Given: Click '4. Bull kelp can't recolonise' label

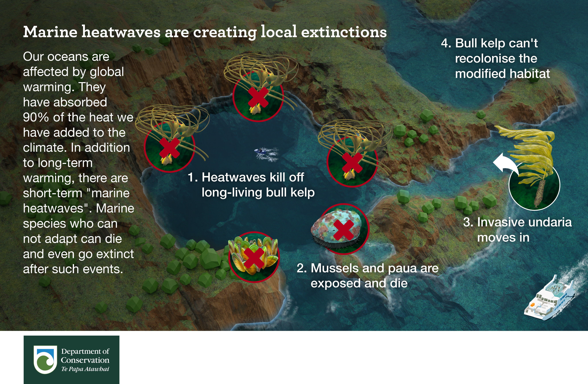Looking at the screenshot, I should coord(495,58).
